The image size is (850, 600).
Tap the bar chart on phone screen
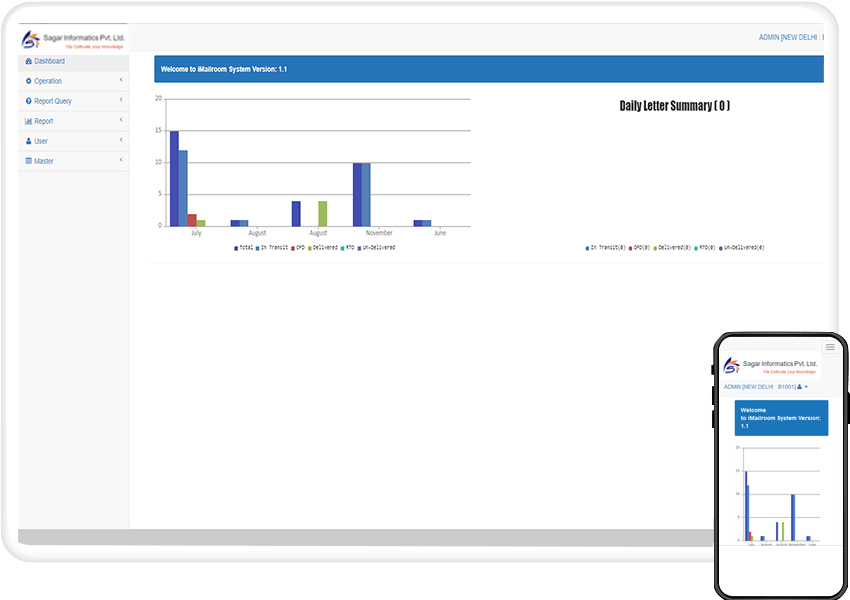tap(778, 496)
